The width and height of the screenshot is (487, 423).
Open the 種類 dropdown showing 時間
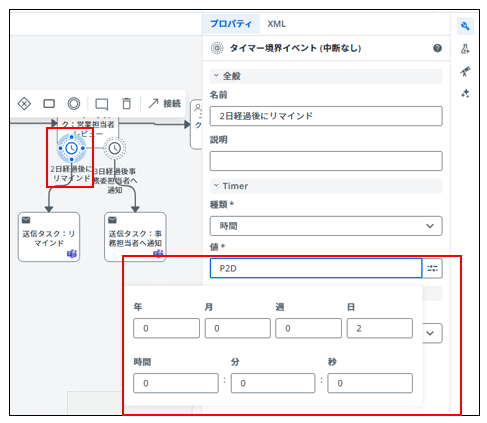coord(326,226)
